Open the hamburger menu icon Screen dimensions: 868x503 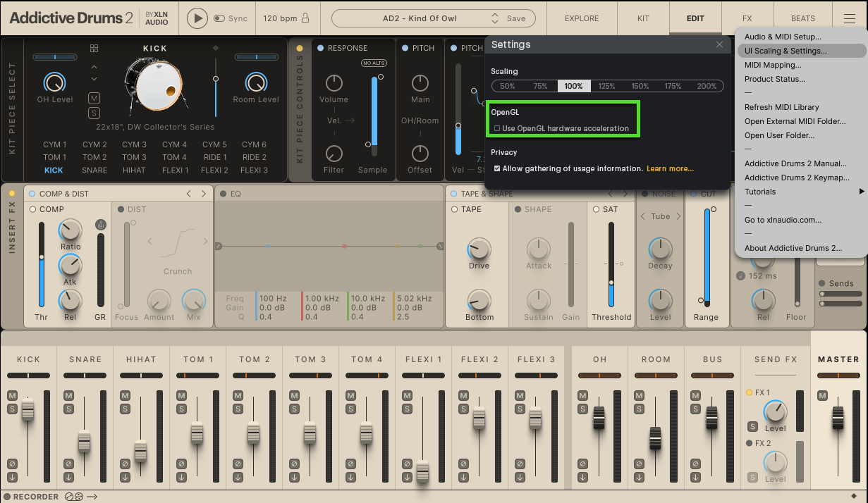[848, 18]
